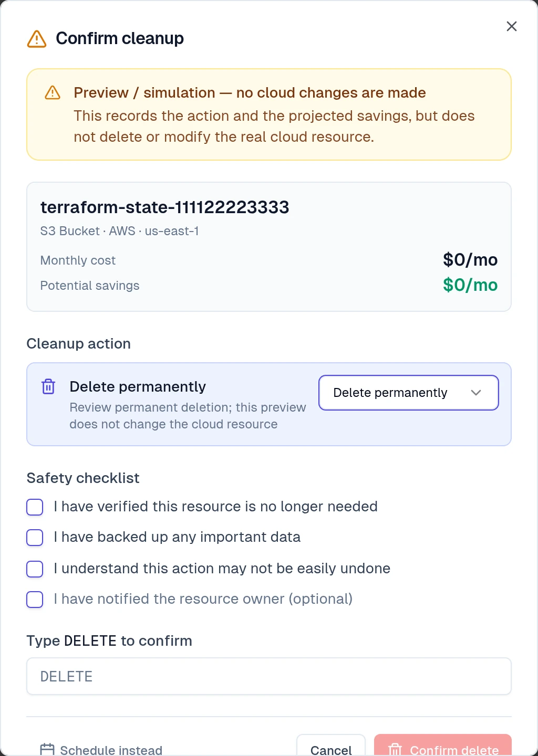Click the alert icon in the preview banner
This screenshot has width=538, height=756.
tap(53, 93)
